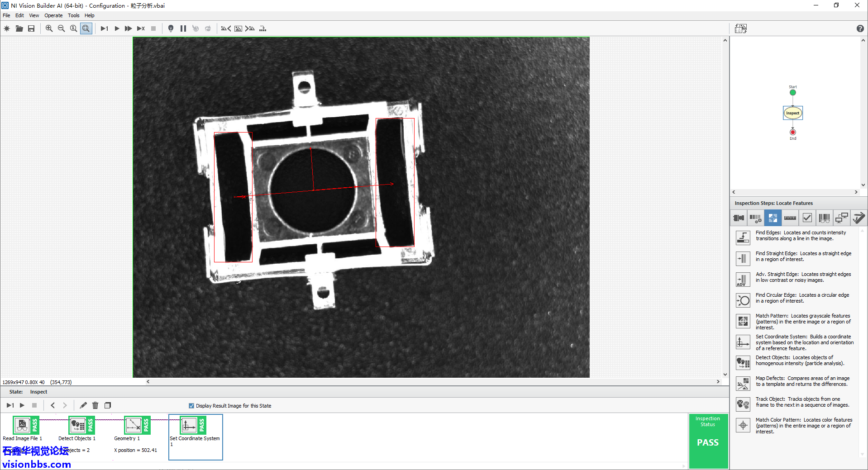Open the Edit menu
868x470 pixels.
click(19, 15)
